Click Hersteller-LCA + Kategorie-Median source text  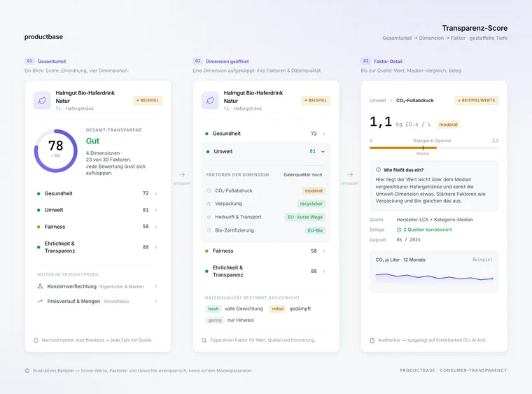click(x=435, y=219)
